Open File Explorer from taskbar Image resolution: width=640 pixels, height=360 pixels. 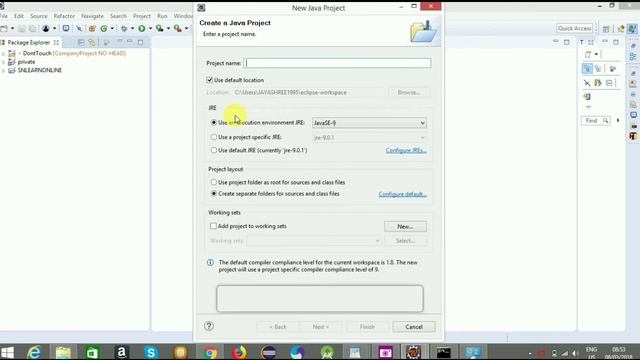63,352
